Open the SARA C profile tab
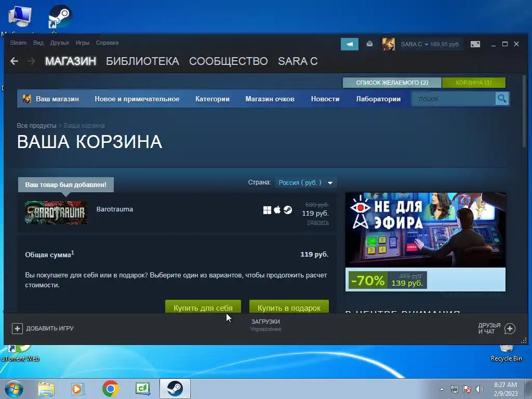Screen dimensions: 532x399 (x=298, y=61)
